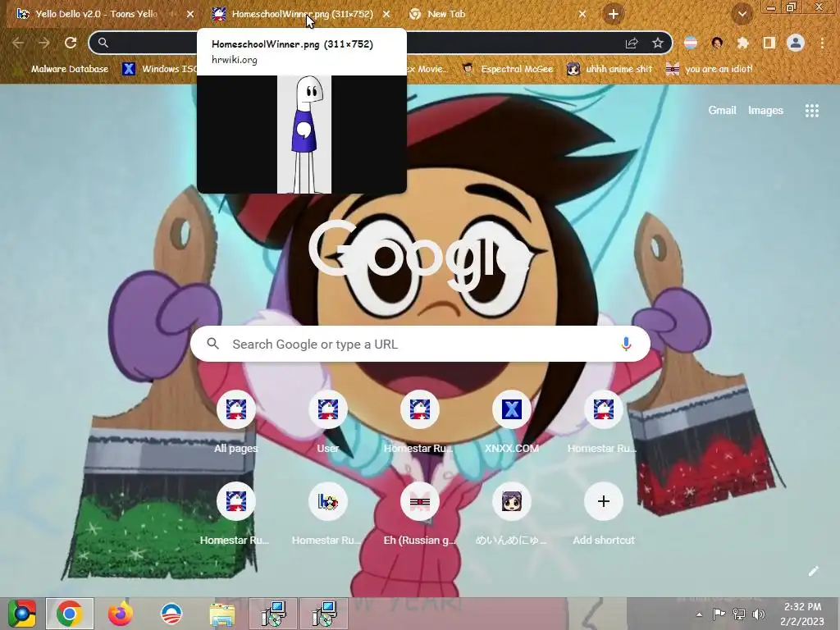The height and width of the screenshot is (630, 840).
Task: Open the volume speaker tray icon
Action: coord(759,614)
